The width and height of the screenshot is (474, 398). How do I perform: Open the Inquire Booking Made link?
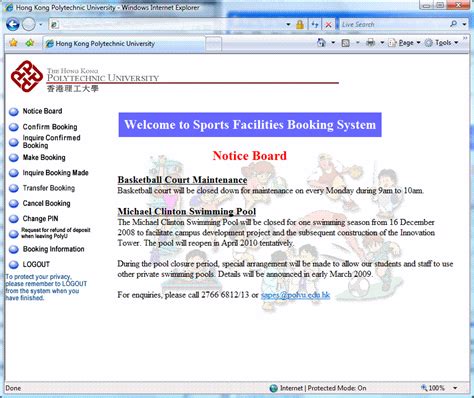tap(55, 173)
